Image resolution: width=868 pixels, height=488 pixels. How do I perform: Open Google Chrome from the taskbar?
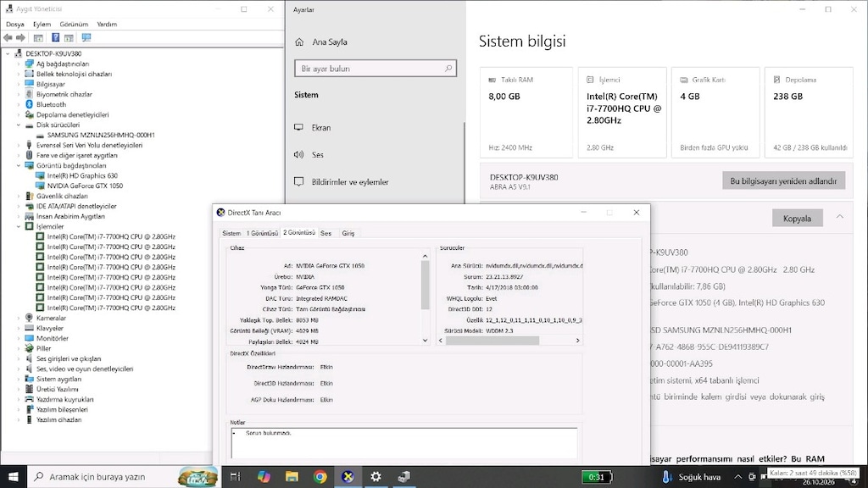[x=320, y=476]
